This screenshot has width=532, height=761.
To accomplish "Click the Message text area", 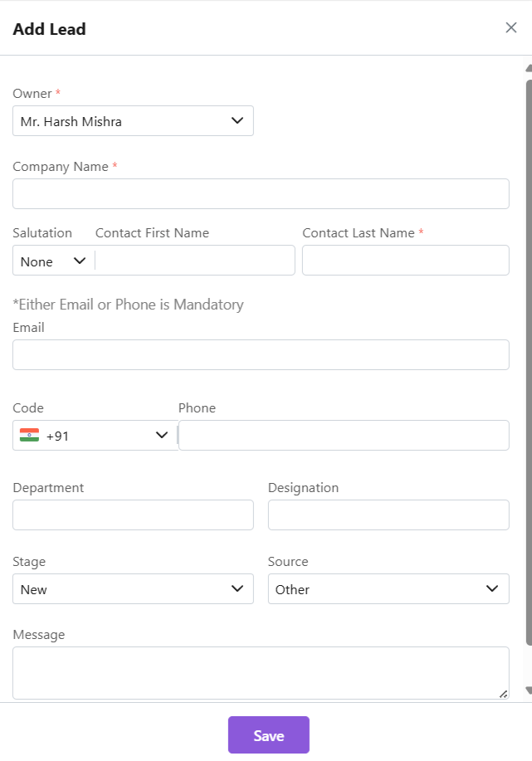I will coord(261,672).
